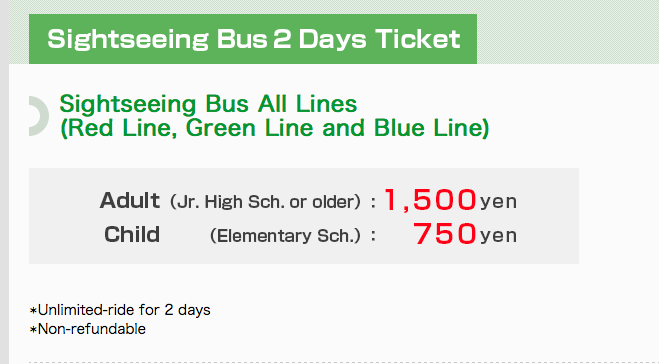Viewport: 659px width, 364px height.
Task: Click the Sightseeing Bus 2 Days Ticket banner
Action: click(253, 39)
